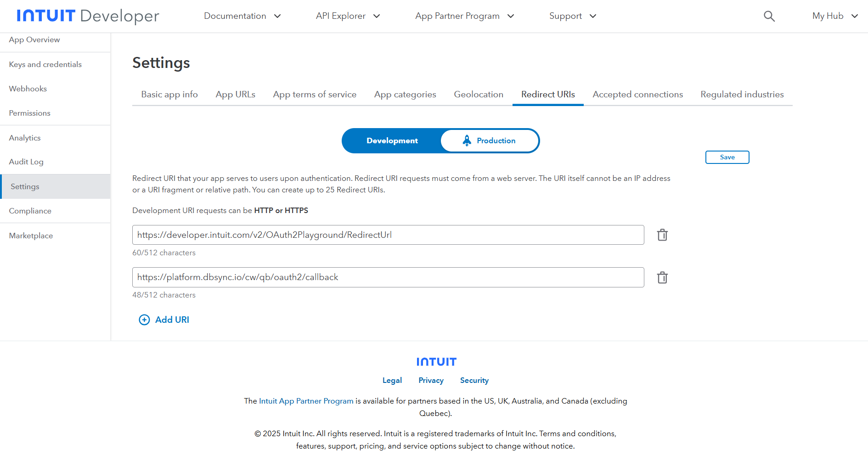Viewport: 868px width, 455px height.
Task: Open the Accepted connections tab
Action: (x=637, y=95)
